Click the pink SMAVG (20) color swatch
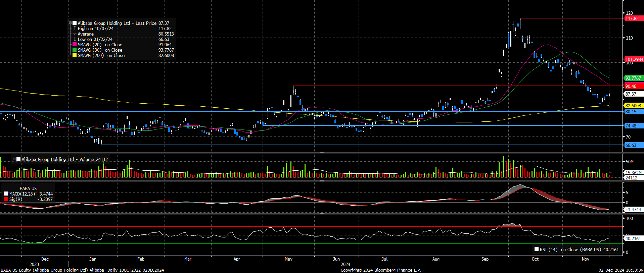Viewport: 644px width, 273px height. click(75, 45)
